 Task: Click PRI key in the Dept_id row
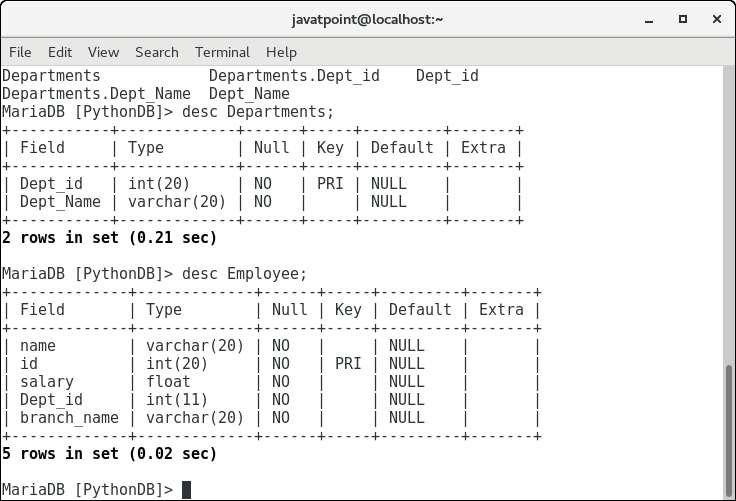tap(330, 184)
